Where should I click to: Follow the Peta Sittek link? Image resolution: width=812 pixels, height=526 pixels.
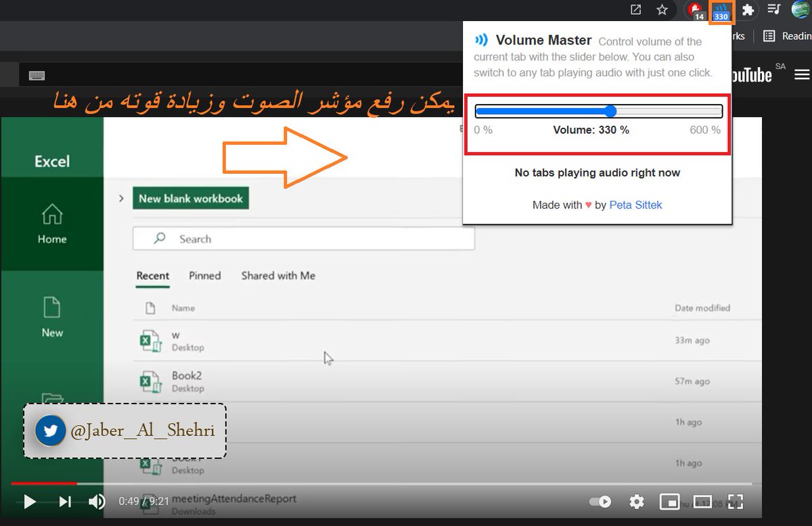635,205
